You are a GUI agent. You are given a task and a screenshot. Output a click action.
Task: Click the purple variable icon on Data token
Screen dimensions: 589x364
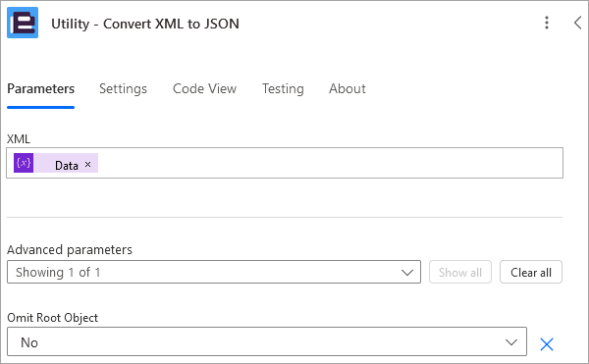coord(24,163)
